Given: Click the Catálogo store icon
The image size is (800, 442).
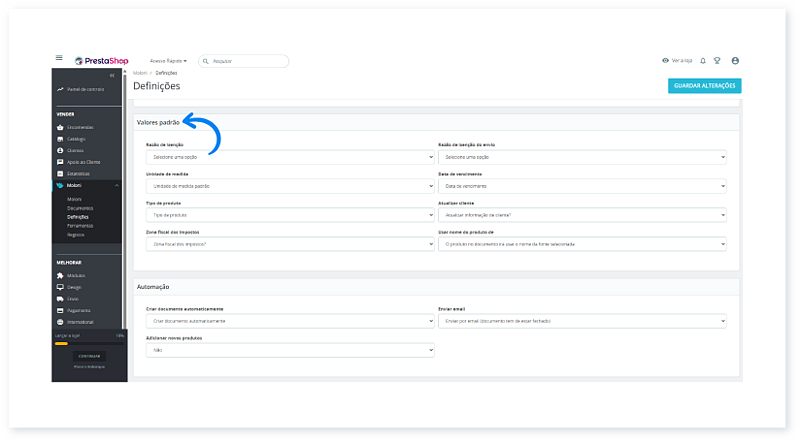Looking at the screenshot, I should click(60, 139).
